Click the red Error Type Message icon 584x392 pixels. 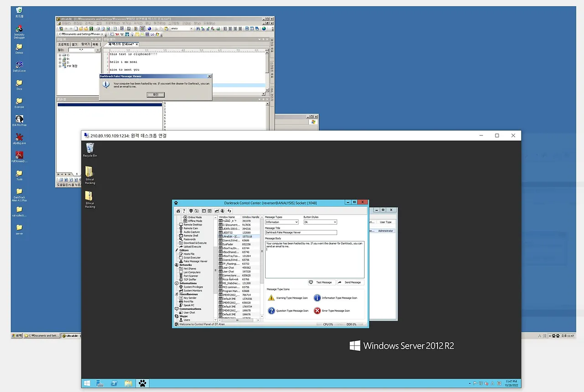317,311
